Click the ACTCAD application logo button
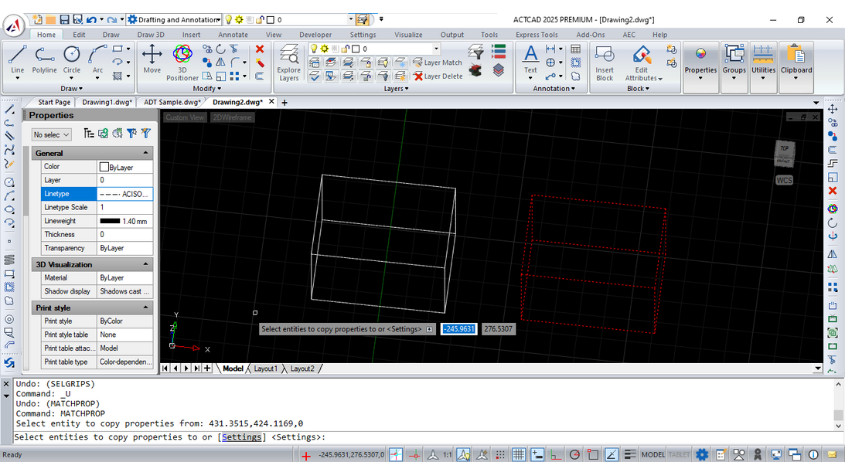Image resolution: width=845 pixels, height=475 pixels. [14, 25]
